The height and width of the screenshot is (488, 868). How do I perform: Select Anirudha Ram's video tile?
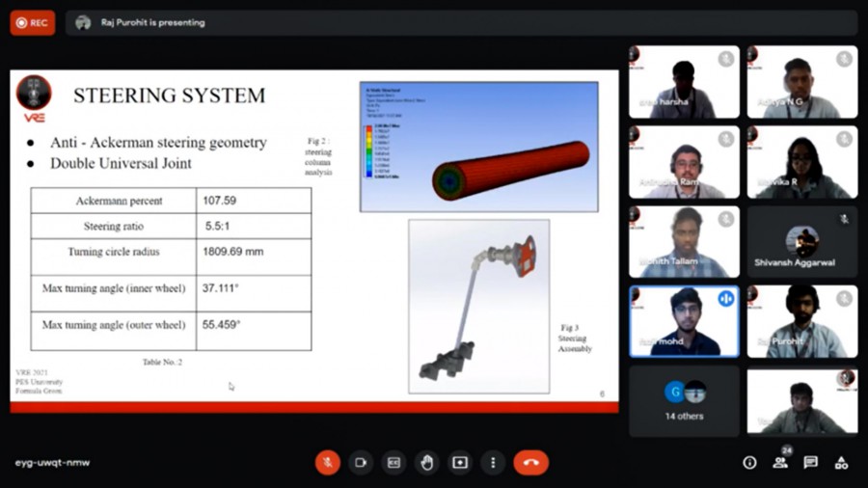click(x=684, y=162)
